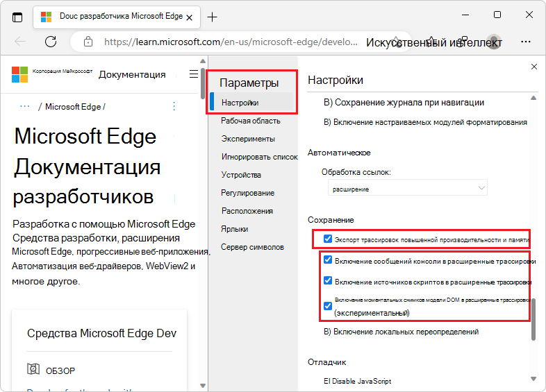Maximize the Edge window
The width and height of the screenshot is (546, 392).
[x=497, y=15]
